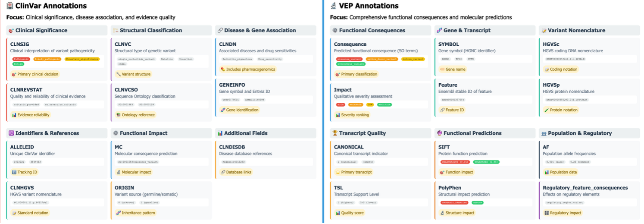Click the ID icon beside Identifiers & References
Image resolution: width=644 pixels, height=224 pixels.
click(11, 133)
